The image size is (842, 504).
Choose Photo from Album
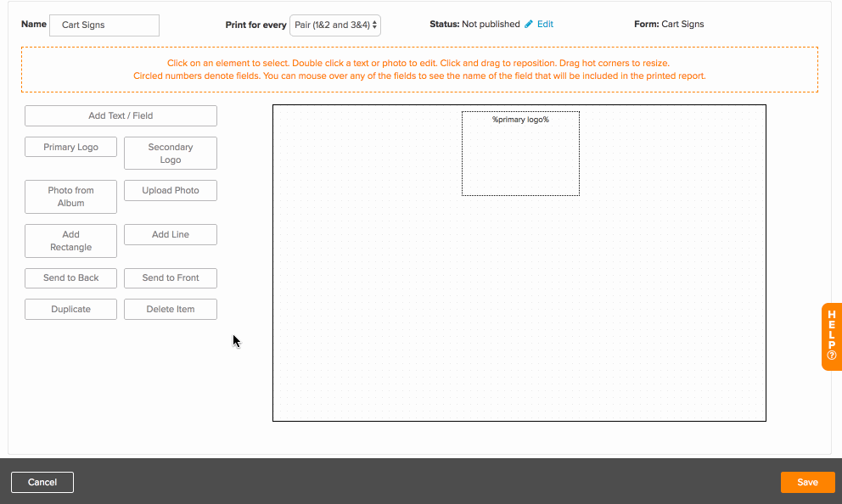click(71, 197)
